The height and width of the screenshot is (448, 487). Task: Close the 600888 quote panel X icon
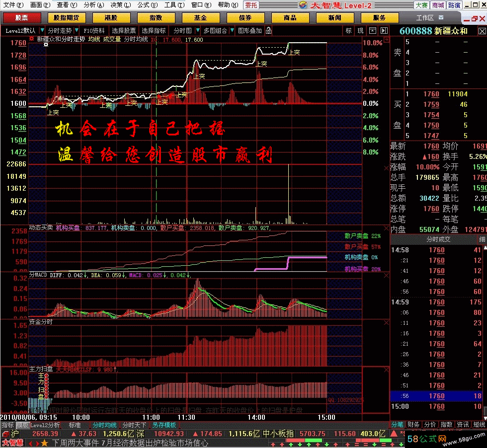coord(482,31)
